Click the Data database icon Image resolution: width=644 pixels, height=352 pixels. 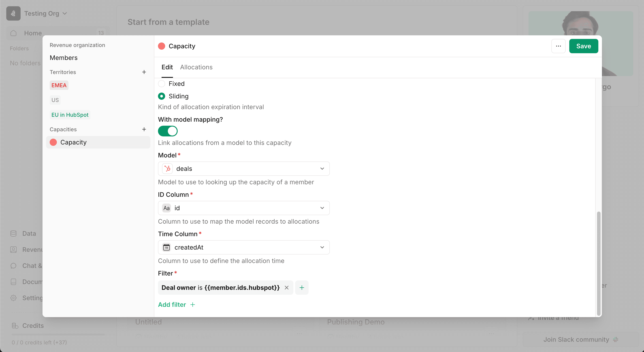[13, 233]
